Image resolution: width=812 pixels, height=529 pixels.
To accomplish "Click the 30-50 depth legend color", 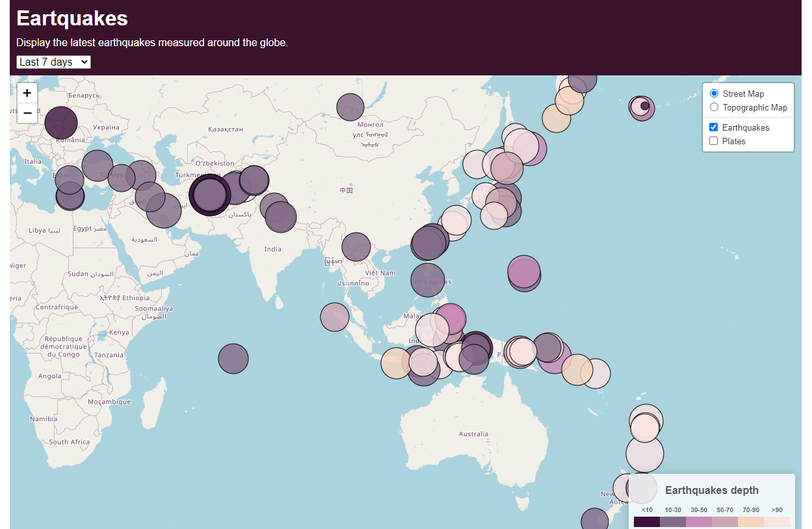I will tap(699, 522).
